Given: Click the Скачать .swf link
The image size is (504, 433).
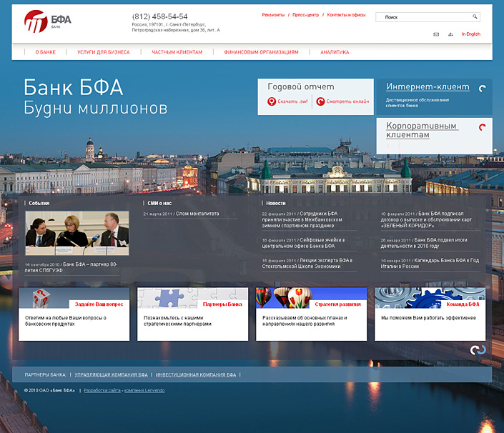Looking at the screenshot, I should (x=292, y=101).
